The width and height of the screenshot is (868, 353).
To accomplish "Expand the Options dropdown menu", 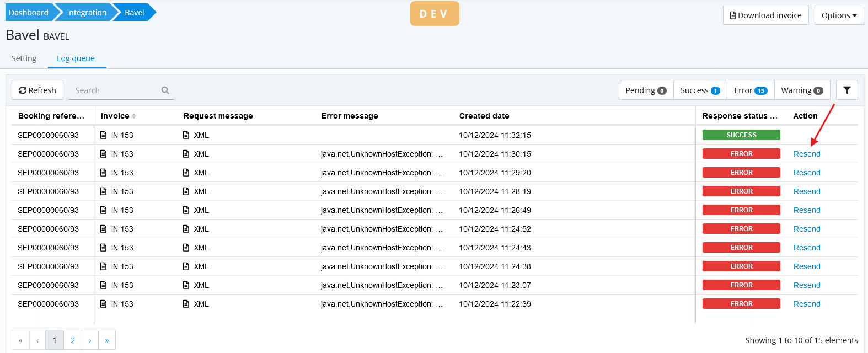I will pos(839,15).
